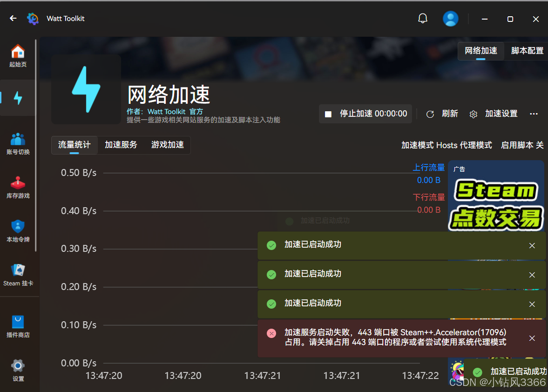Click the stop square icon
Viewport: 548px width, 392px height.
coord(328,114)
